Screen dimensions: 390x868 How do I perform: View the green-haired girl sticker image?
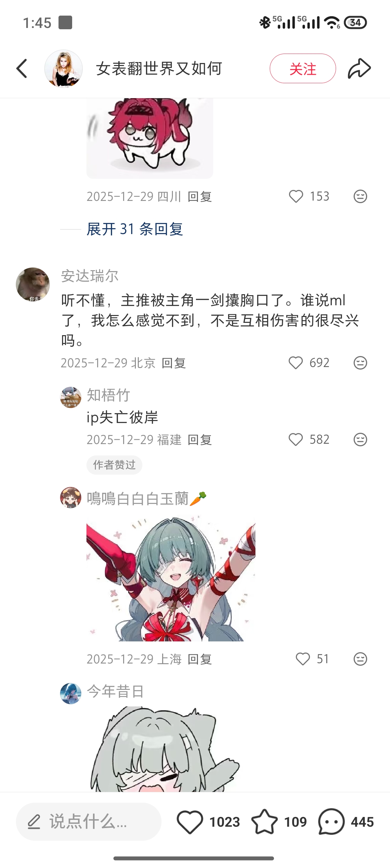click(x=171, y=578)
